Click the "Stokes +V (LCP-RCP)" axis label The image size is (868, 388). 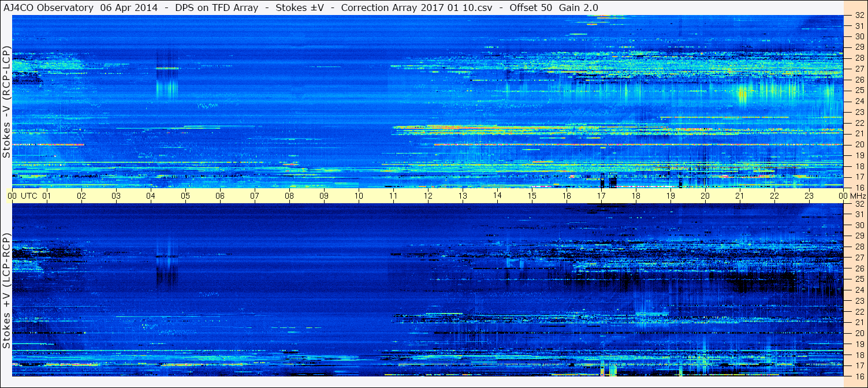[7, 291]
